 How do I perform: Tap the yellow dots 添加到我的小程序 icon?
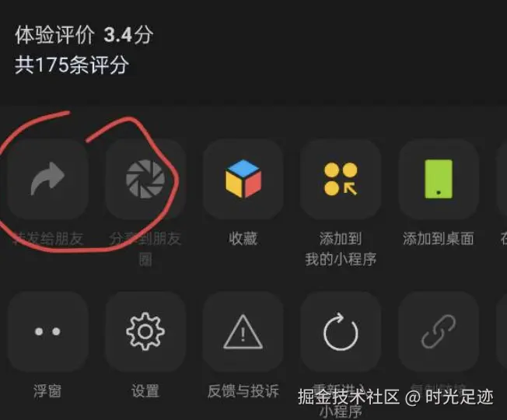[341, 180]
